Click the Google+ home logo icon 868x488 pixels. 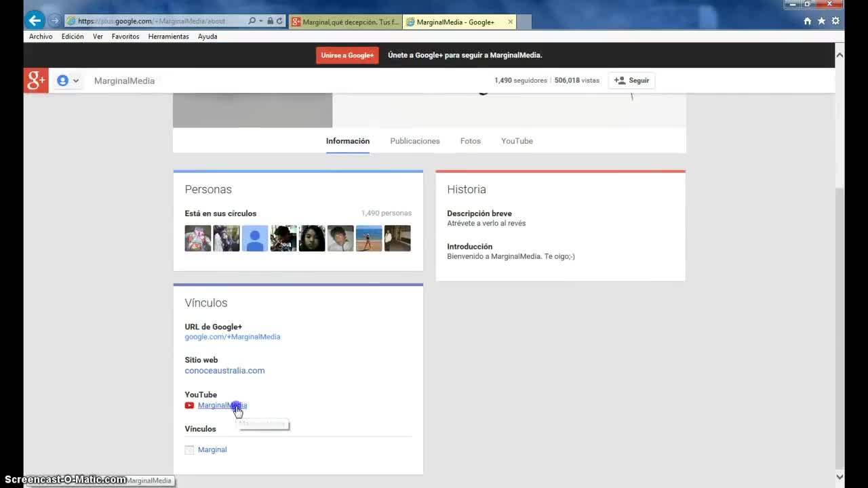(x=35, y=81)
